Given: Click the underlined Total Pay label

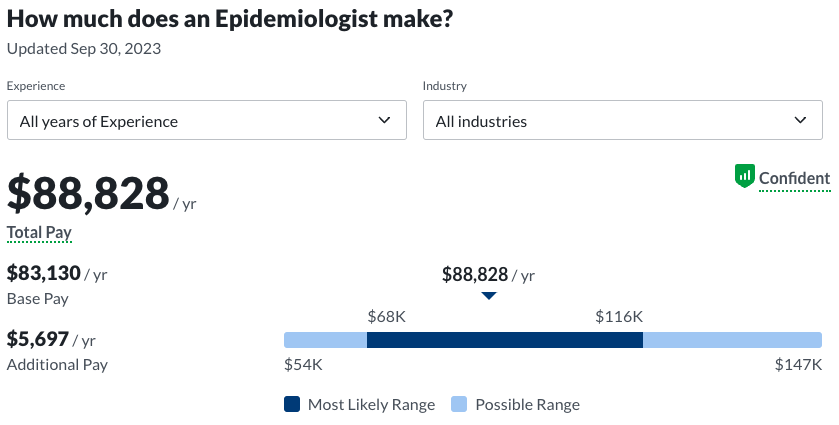Looking at the screenshot, I should click(x=39, y=232).
